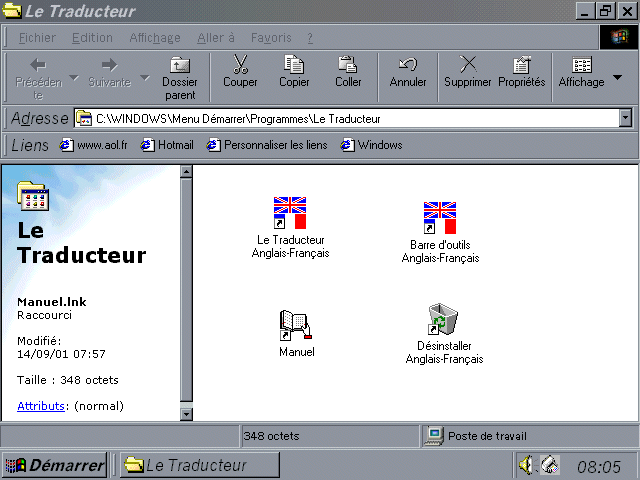This screenshot has height=480, width=640.
Task: Open the Démarrer start menu
Action: pos(54,465)
